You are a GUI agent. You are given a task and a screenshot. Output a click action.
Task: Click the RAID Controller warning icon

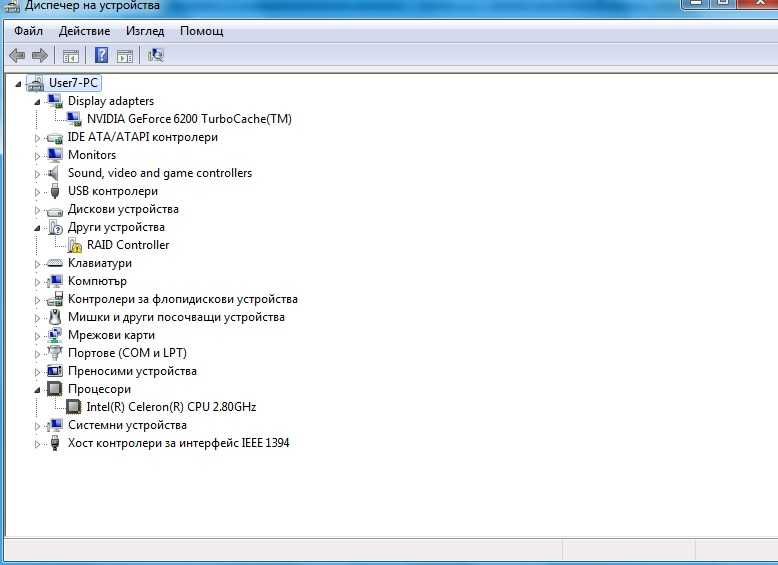click(x=74, y=245)
